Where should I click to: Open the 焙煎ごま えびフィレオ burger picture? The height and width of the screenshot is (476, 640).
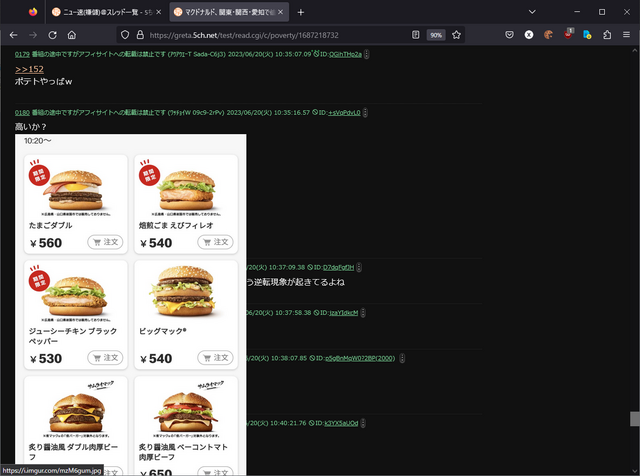186,190
